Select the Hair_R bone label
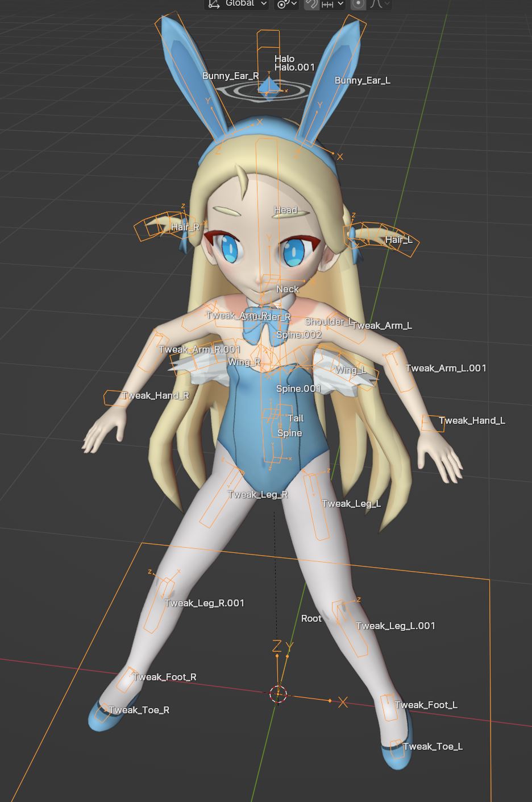Screen dimensions: 532x802 (185, 227)
